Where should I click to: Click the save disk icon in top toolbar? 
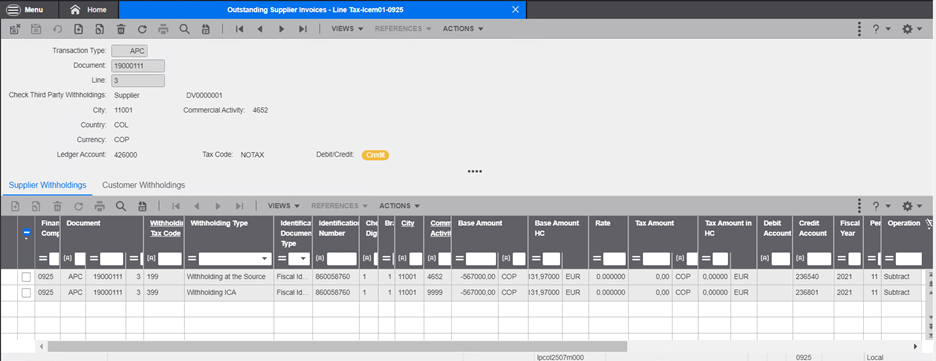(x=36, y=29)
